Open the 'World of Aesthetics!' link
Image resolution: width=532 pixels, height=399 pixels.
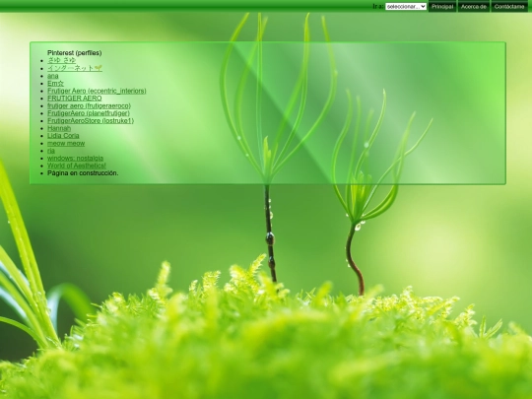[x=77, y=166]
